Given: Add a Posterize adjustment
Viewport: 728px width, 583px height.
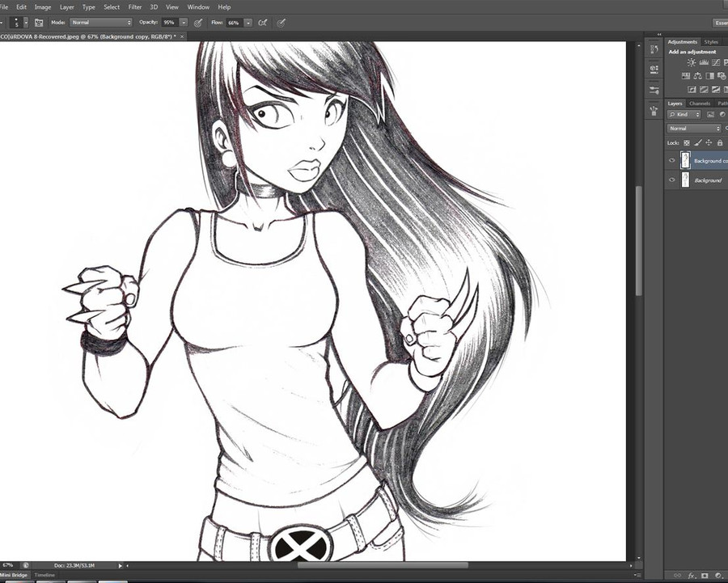Looking at the screenshot, I should [704, 90].
